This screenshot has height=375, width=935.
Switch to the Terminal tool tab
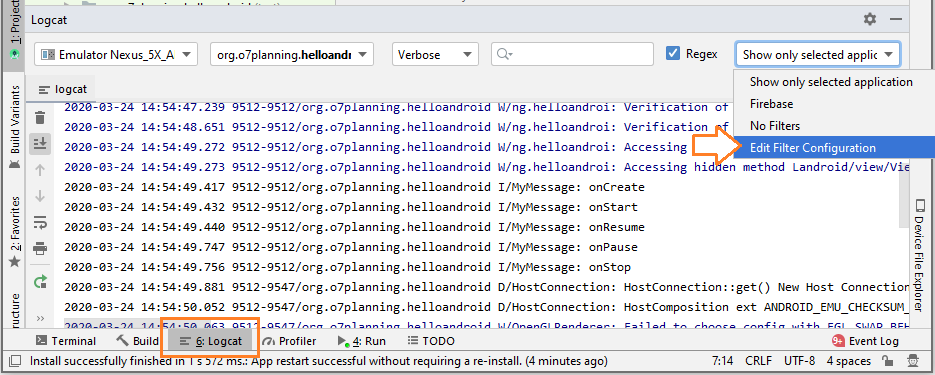click(66, 341)
